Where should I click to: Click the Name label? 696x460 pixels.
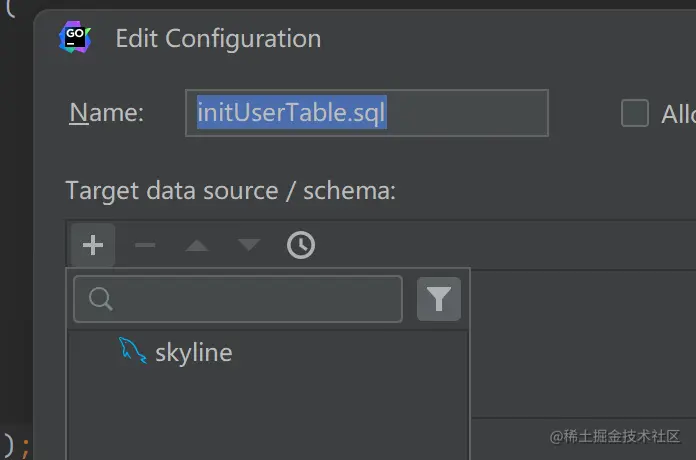tap(106, 113)
